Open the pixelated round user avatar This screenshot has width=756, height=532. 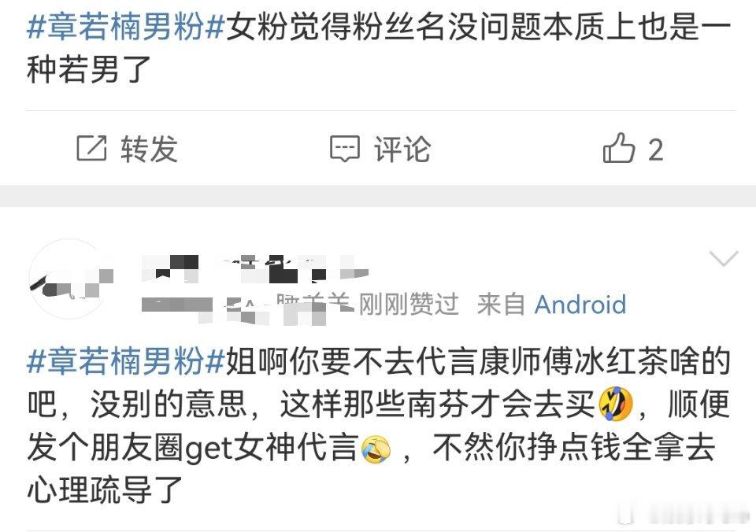point(69,279)
